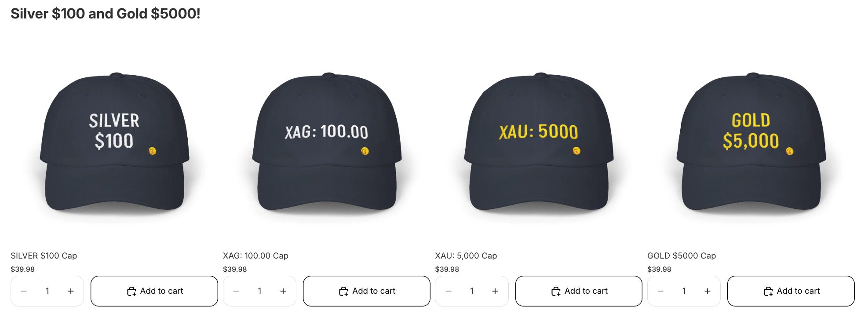The height and width of the screenshot is (321, 868).
Task: Open the SILVER $100 Cap product link
Action: (44, 255)
